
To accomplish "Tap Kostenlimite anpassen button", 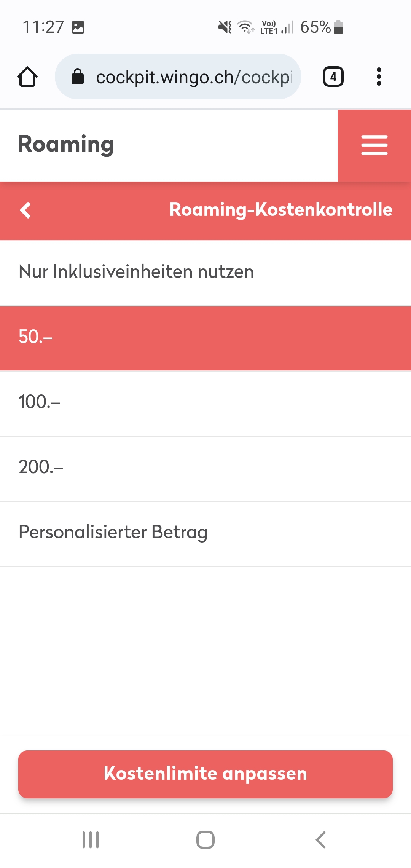I will (205, 774).
